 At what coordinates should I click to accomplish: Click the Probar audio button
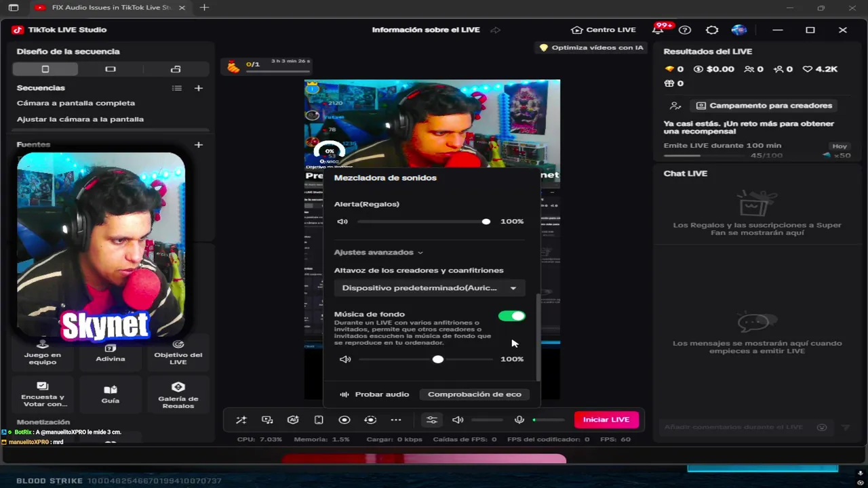point(374,394)
